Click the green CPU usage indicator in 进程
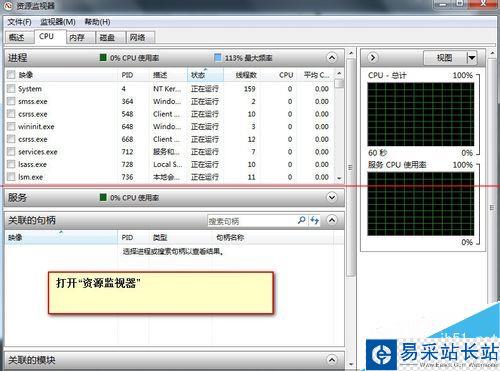Viewport: 500px width, 371px height. tap(103, 58)
